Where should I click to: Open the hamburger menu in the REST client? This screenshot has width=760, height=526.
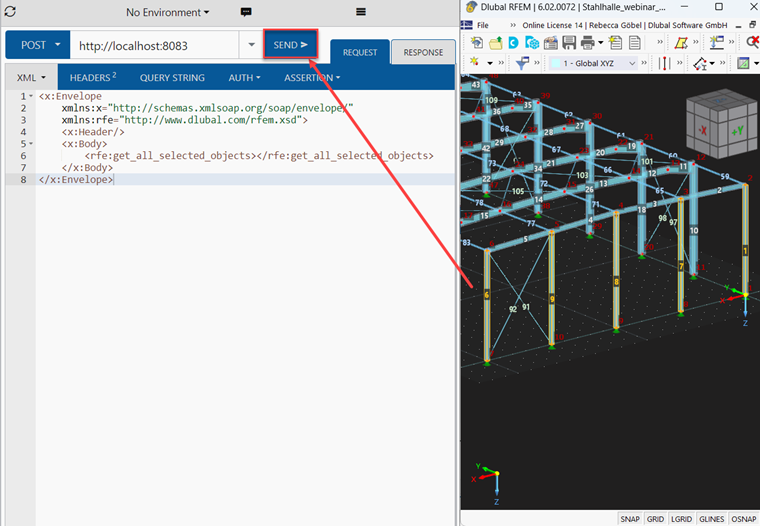[361, 12]
